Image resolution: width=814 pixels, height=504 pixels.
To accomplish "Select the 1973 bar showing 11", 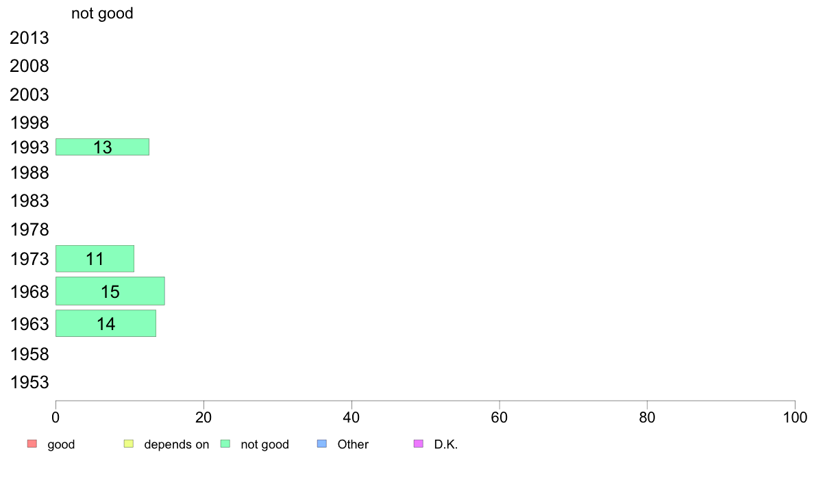I will [x=95, y=258].
